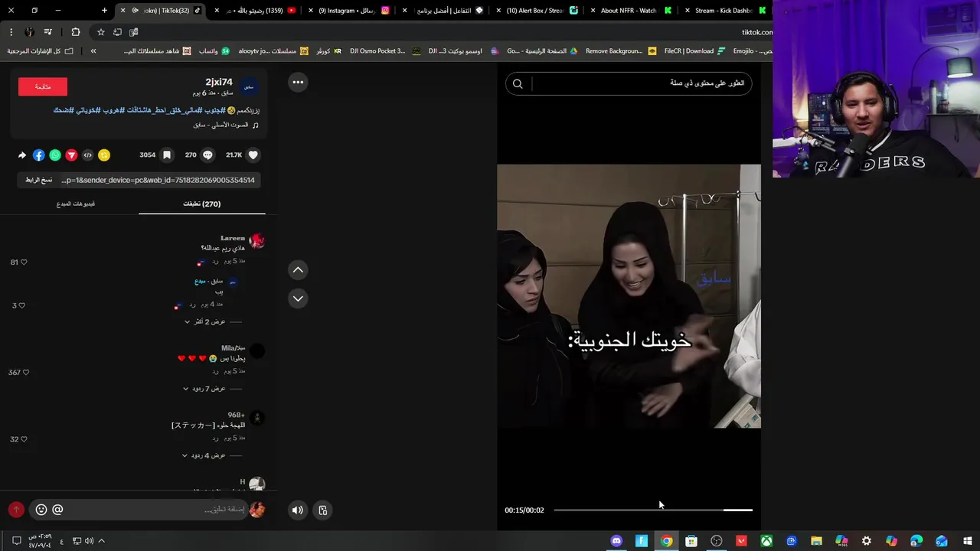Expand 'عرض 7 ردود' replies
980x551 pixels.
pos(204,389)
